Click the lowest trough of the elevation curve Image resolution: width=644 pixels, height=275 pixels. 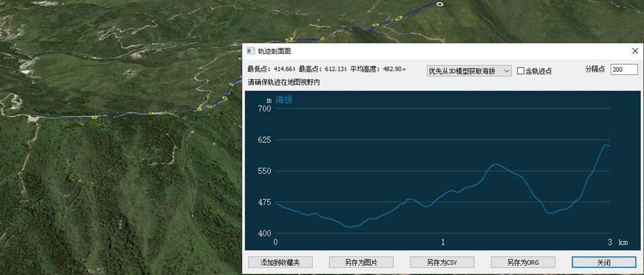pyautogui.click(x=350, y=227)
